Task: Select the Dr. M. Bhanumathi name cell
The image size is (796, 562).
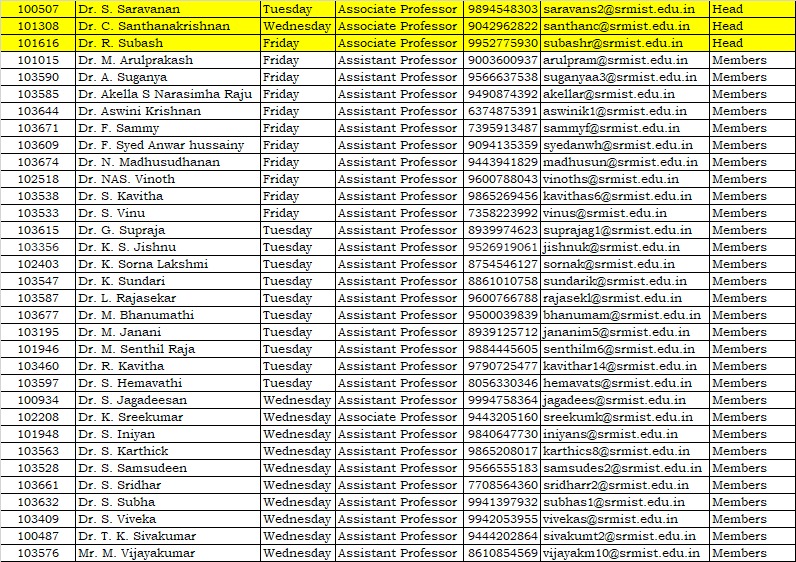Action: 136,315
